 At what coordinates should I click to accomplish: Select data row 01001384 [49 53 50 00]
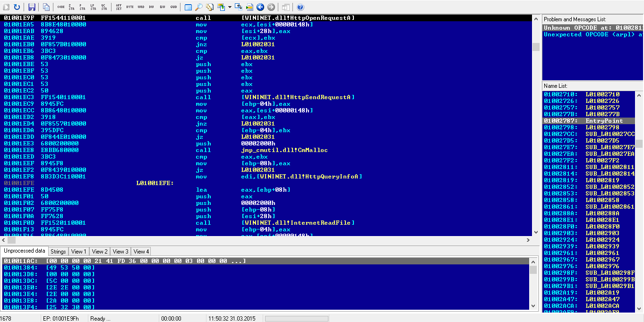coord(265,268)
